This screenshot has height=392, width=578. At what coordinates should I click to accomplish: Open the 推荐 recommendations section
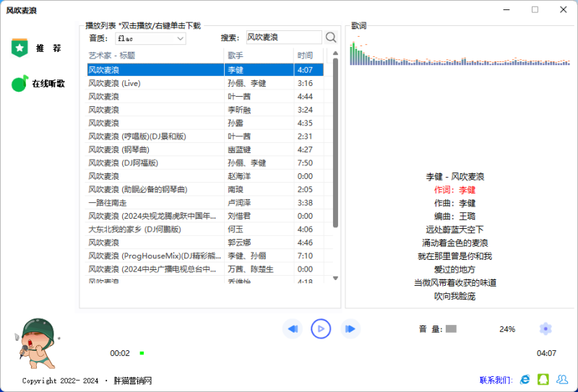click(x=38, y=48)
